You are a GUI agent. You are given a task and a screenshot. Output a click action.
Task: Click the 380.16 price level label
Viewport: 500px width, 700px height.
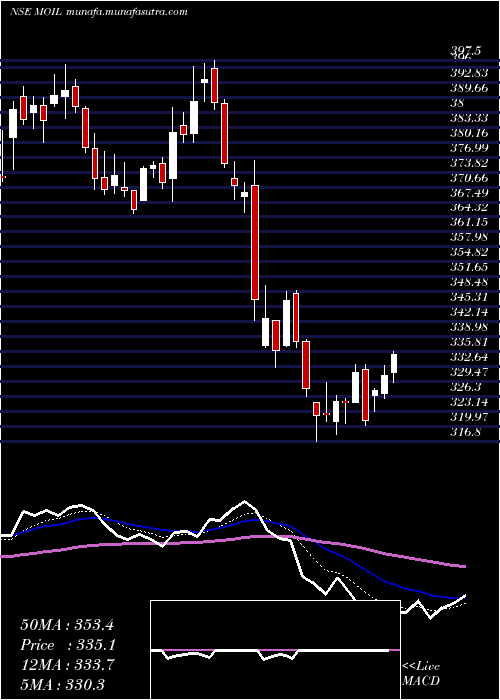pos(469,133)
